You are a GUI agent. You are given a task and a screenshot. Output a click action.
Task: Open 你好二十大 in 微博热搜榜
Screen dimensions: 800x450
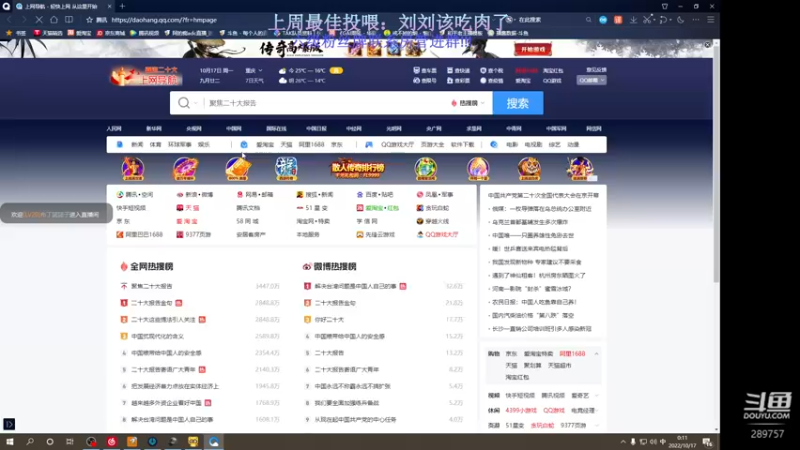click(329, 319)
